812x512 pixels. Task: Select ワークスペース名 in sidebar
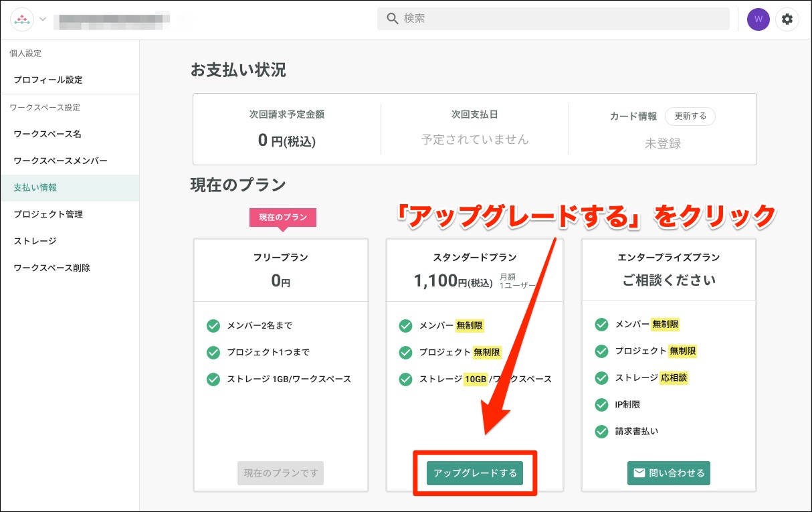(x=47, y=134)
